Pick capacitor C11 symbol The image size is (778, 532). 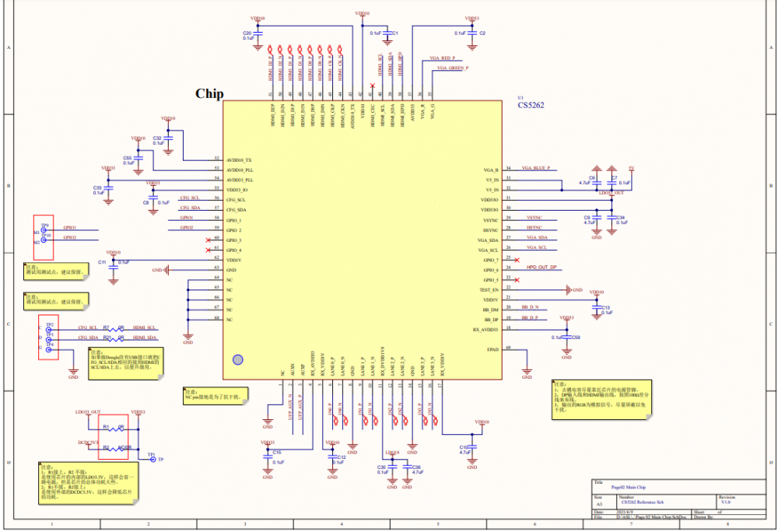pos(113,267)
